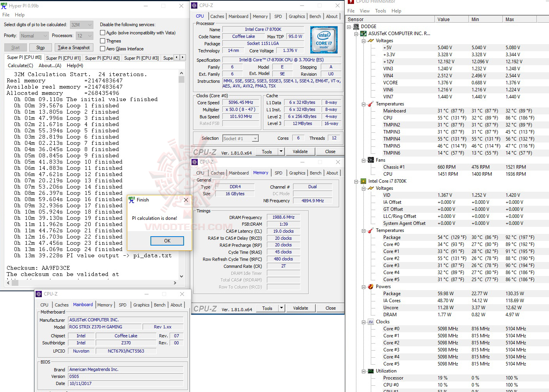The height and width of the screenshot is (392, 549).
Task: Collapse the Intel Core i7 8700K node
Action: 356,181
